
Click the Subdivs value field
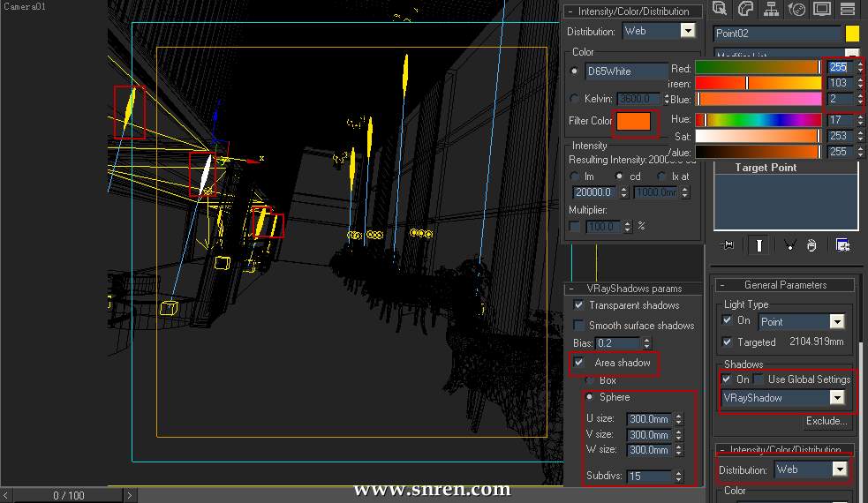pos(647,477)
